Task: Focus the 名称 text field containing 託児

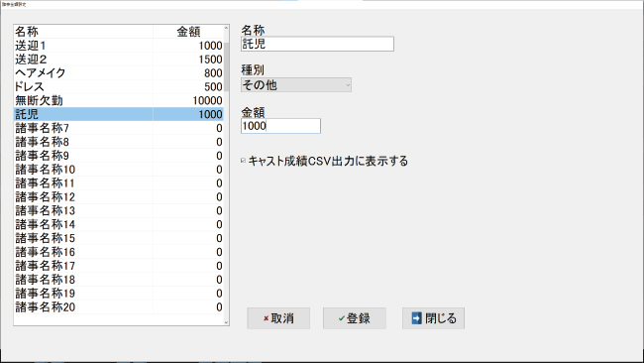Action: coord(317,44)
